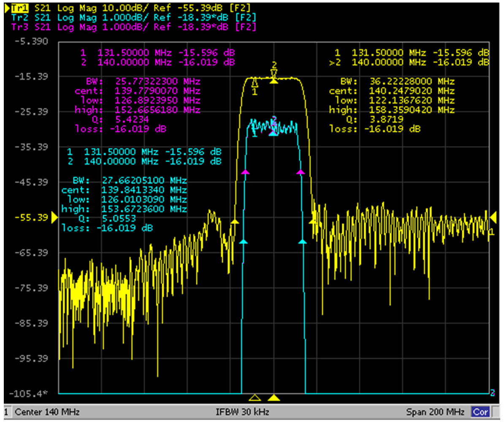Click marker 1 on yellow trace passband
The image size is (504, 422).
click(x=255, y=83)
